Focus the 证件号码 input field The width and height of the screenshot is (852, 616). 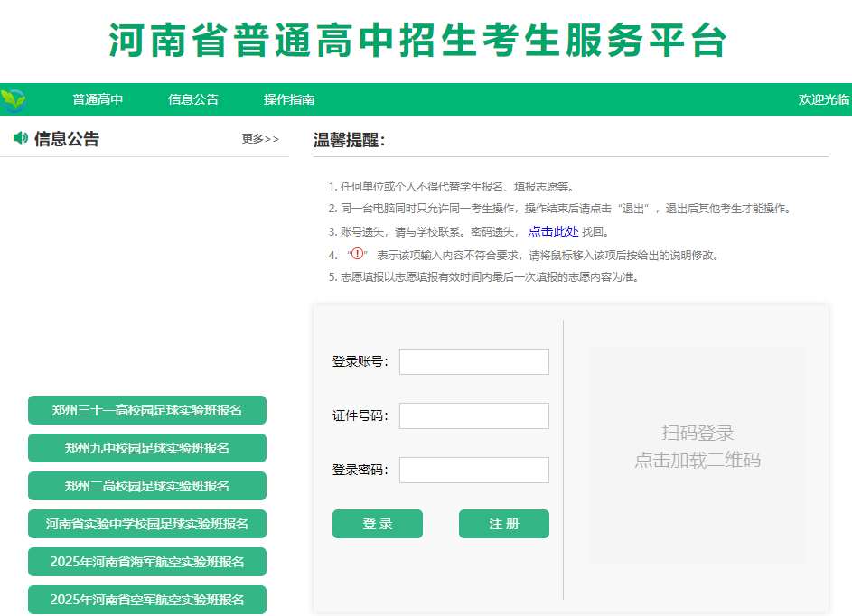473,415
